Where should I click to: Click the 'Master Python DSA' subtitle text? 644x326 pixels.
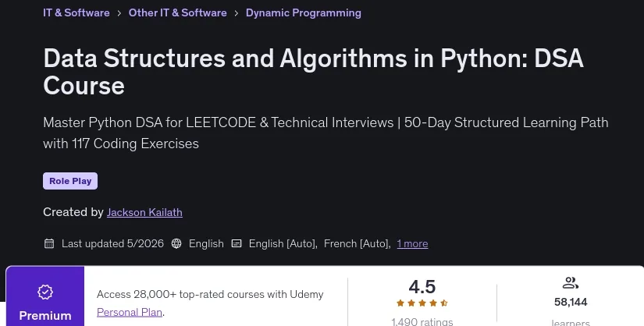326,133
